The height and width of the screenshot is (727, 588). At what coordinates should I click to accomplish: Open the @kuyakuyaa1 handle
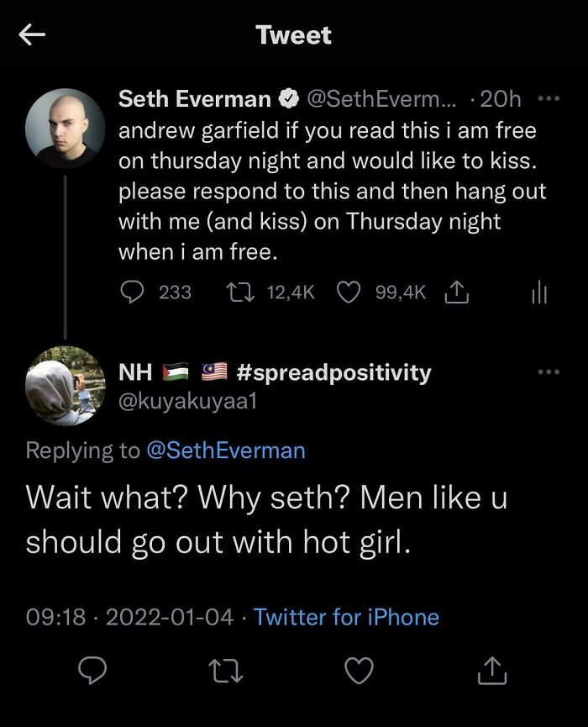[x=187, y=401]
